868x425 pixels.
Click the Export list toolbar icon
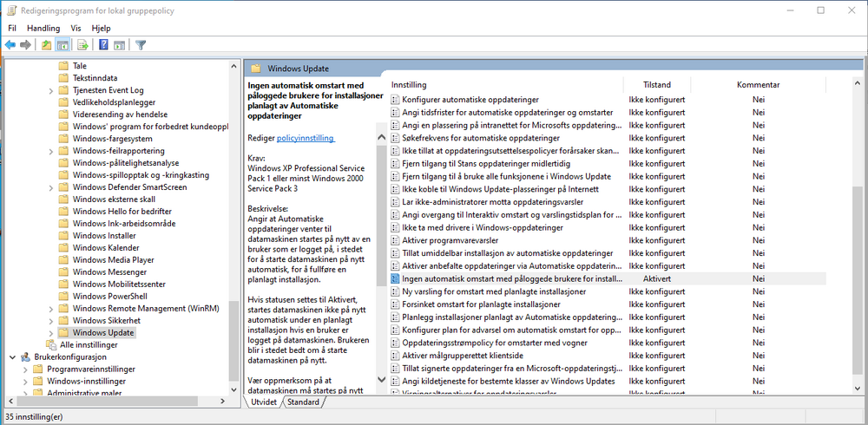[x=82, y=45]
